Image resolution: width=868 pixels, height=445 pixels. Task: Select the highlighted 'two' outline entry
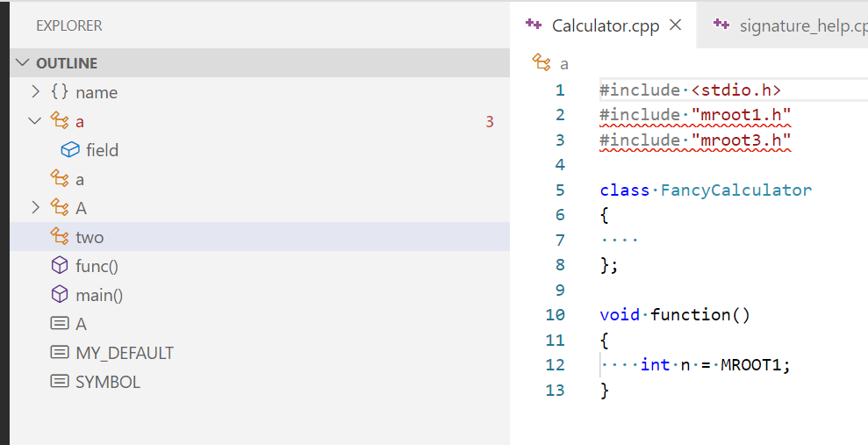click(260, 237)
